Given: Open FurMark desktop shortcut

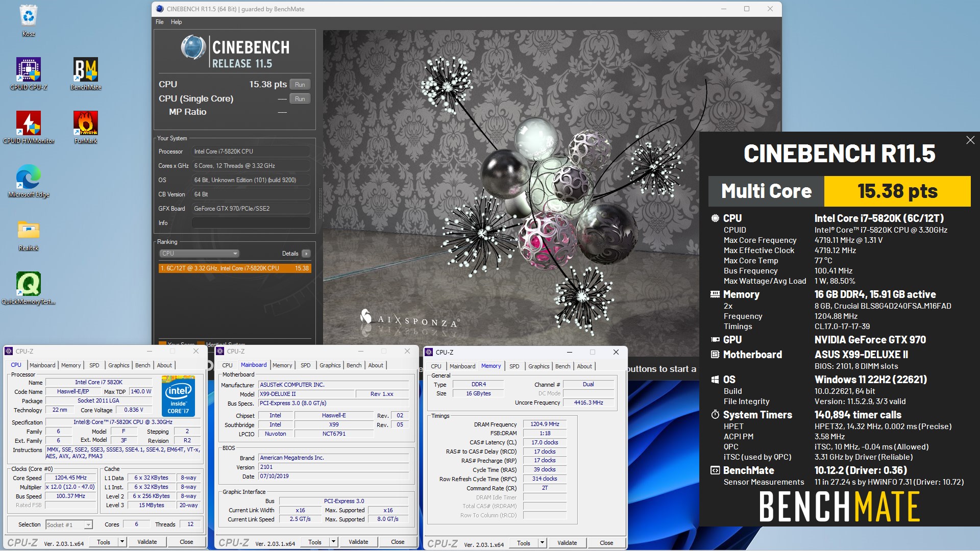Looking at the screenshot, I should [86, 128].
